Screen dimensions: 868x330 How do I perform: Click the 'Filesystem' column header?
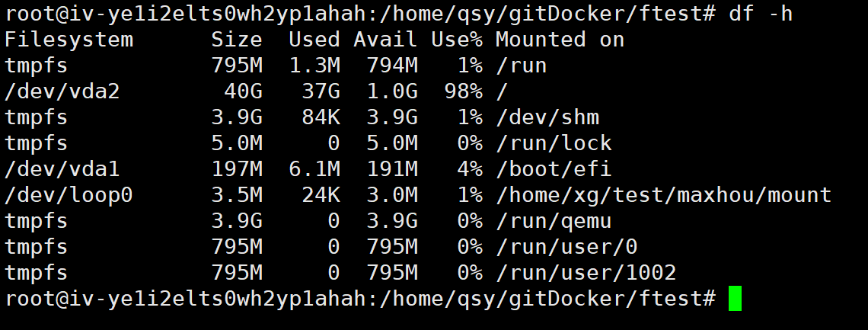tap(69, 40)
